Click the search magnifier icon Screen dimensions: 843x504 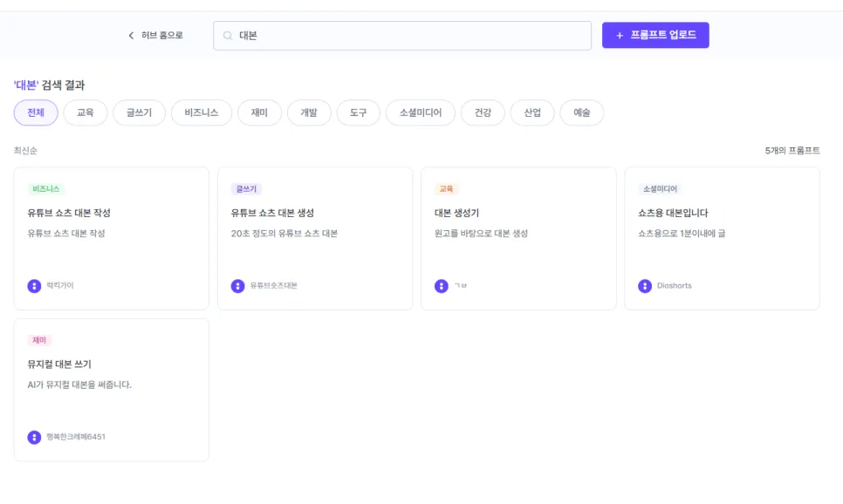228,36
